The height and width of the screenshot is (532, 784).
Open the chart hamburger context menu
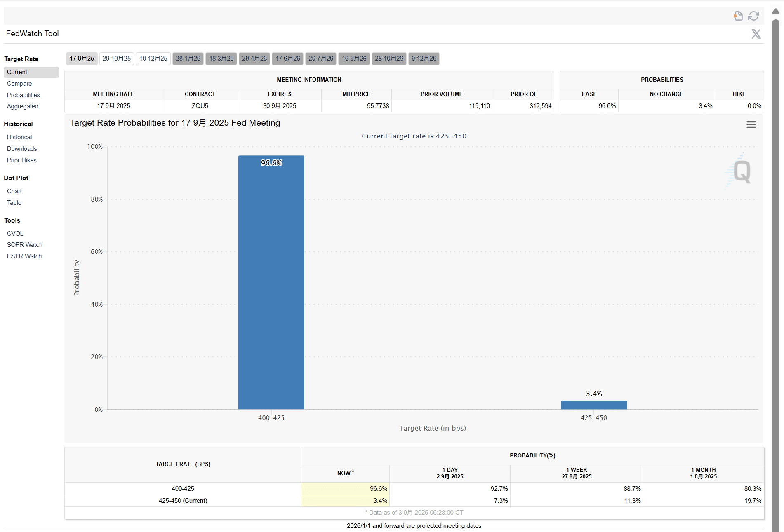[x=751, y=124]
